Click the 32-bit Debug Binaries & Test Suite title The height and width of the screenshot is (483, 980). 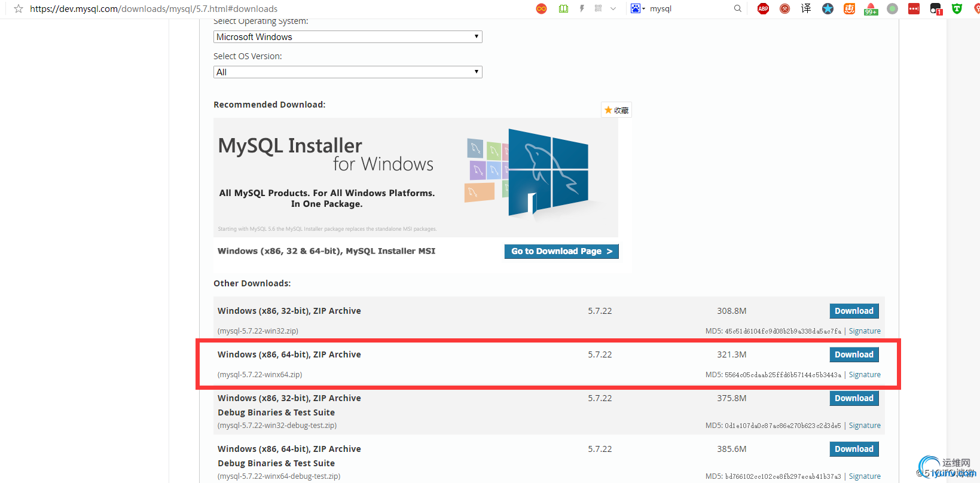(289, 405)
